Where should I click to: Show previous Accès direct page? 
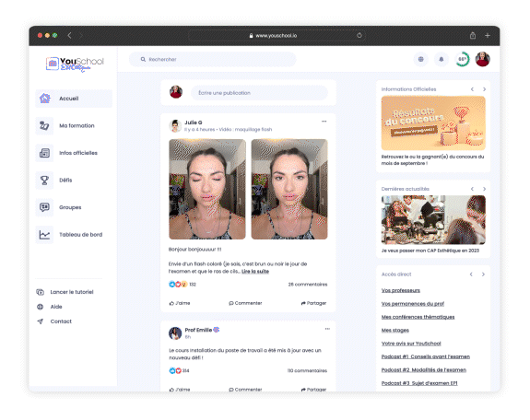click(x=471, y=274)
